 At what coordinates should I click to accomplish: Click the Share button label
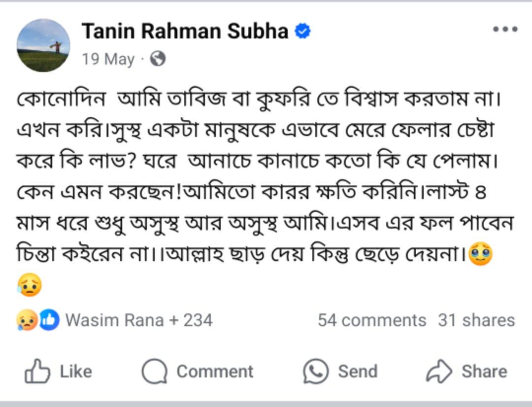[484, 372]
